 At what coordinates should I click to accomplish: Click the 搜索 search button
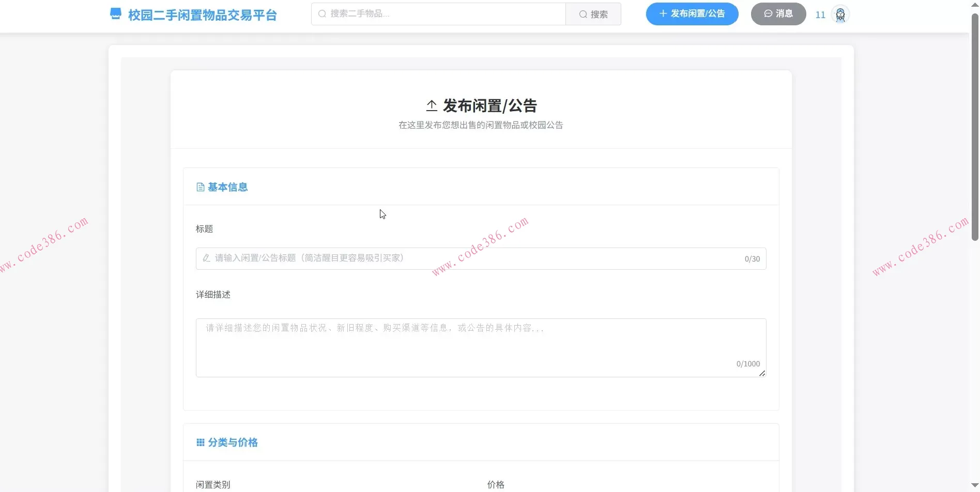(x=593, y=14)
